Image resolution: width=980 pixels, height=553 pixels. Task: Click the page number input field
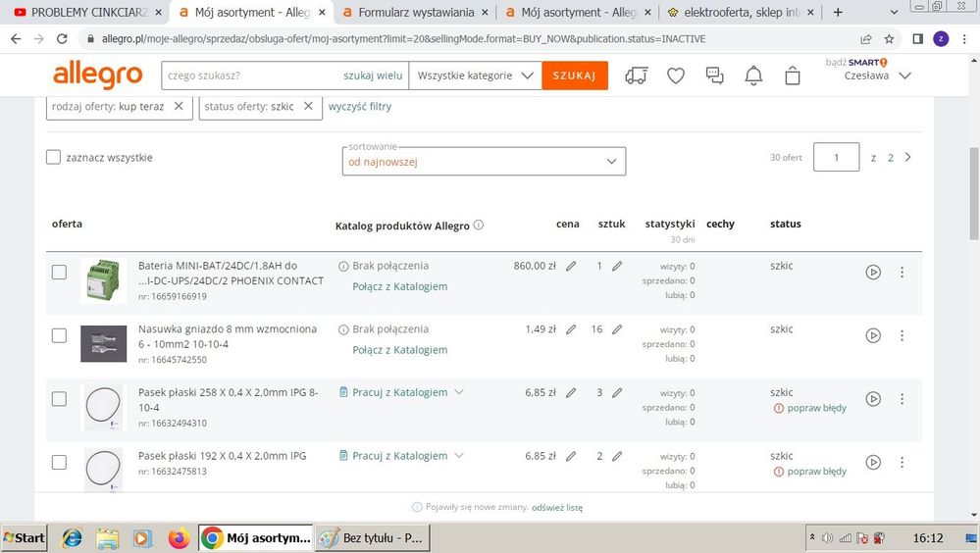pos(836,157)
